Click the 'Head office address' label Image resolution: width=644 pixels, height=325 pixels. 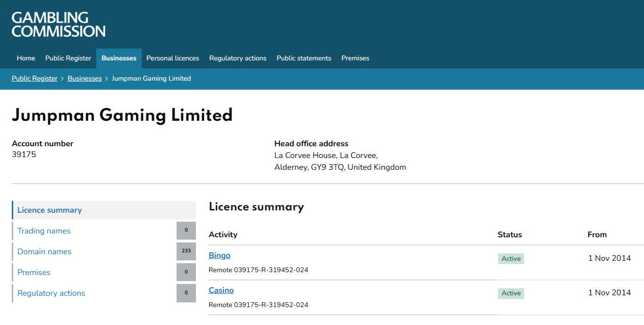tap(311, 144)
